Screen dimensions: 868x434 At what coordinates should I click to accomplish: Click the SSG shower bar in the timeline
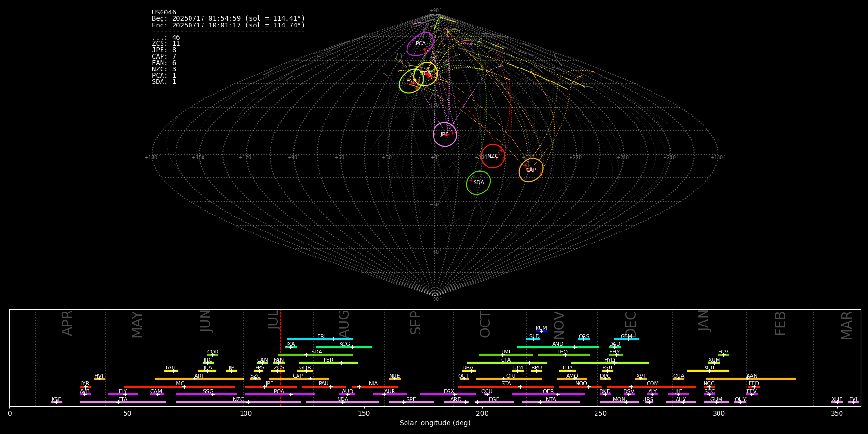(x=207, y=394)
